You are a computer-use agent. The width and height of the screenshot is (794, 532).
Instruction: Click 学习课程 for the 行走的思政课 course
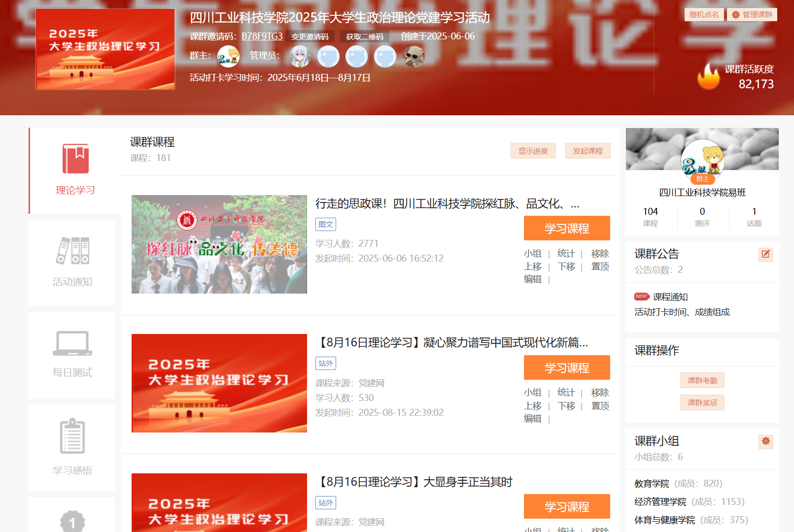point(567,229)
